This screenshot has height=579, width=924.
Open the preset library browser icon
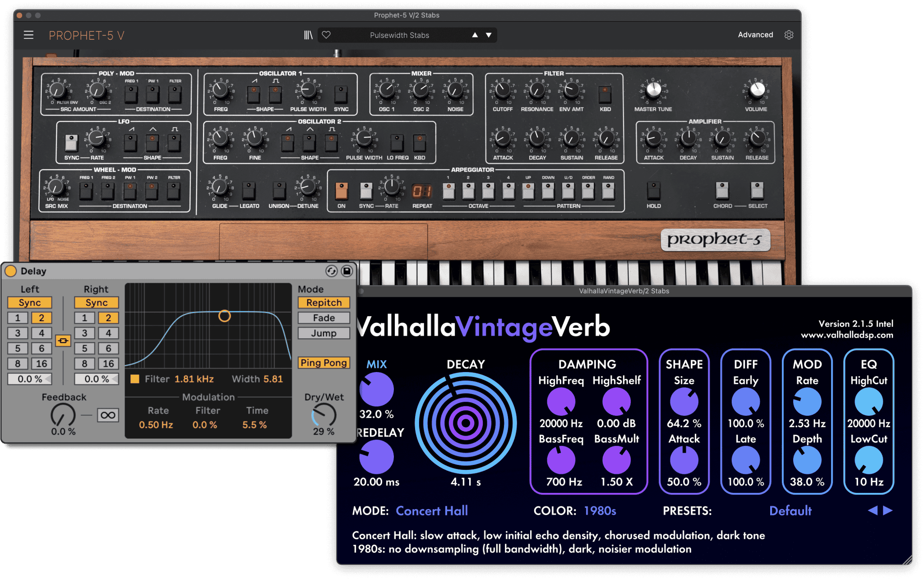point(309,35)
